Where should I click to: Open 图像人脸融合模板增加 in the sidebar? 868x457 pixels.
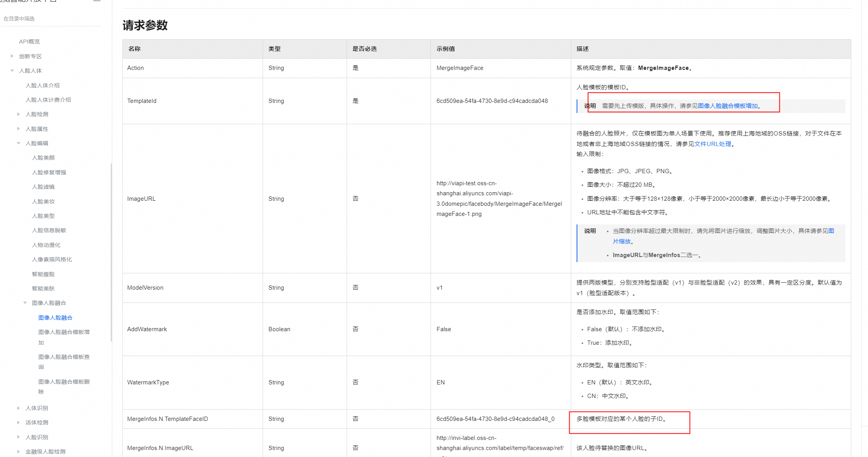click(x=64, y=337)
